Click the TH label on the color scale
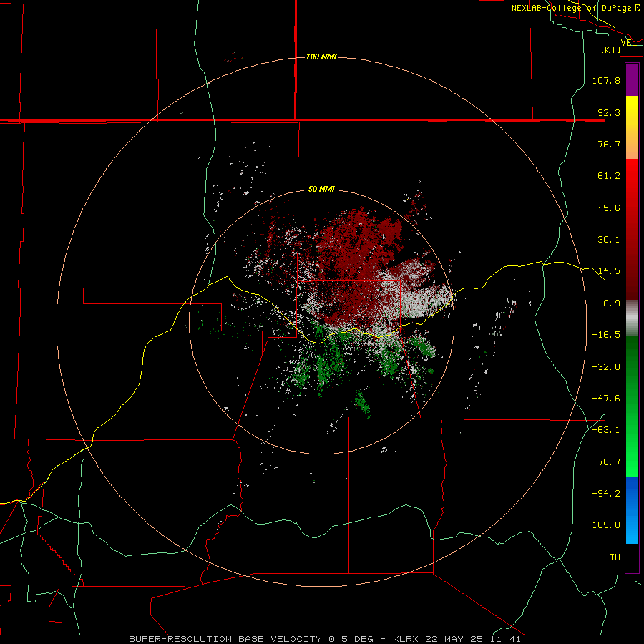This screenshot has width=644, height=644. click(615, 557)
